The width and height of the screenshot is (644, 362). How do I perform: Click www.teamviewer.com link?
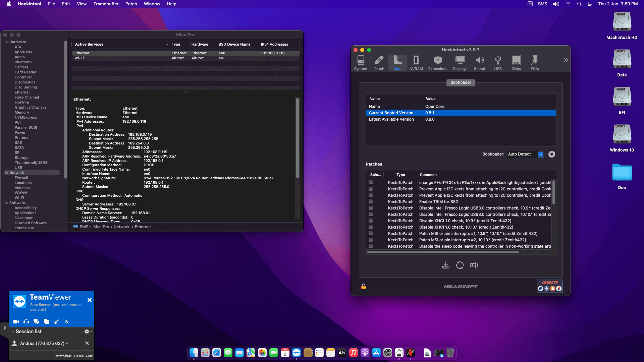74,356
